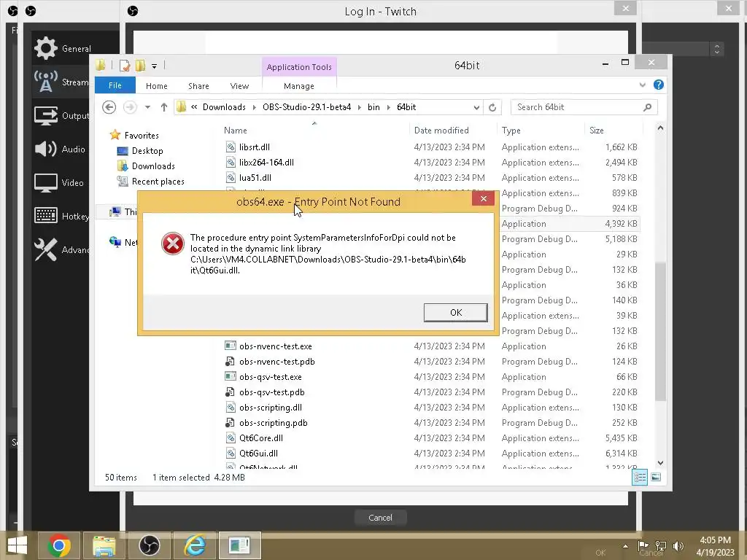Expand the breadcrumb arrow after Downloads

[254, 108]
